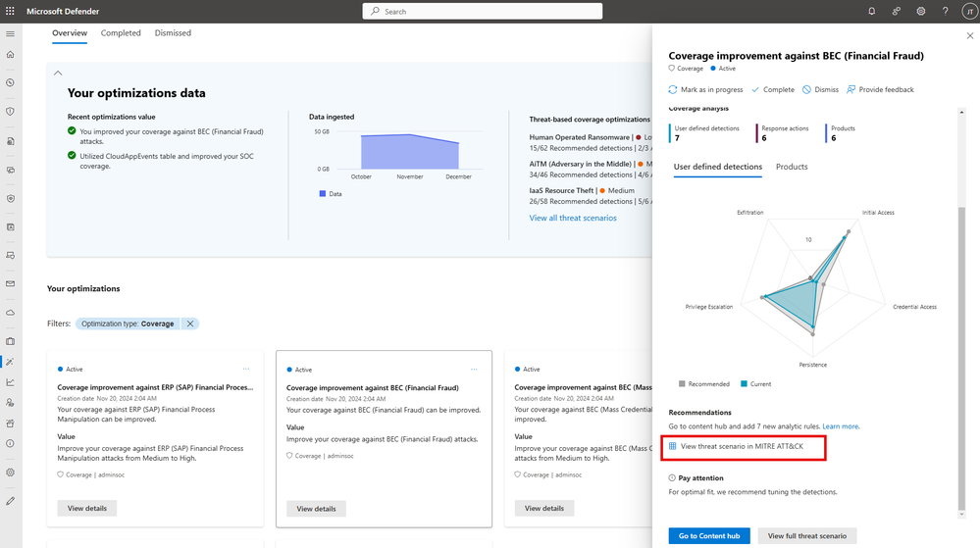Screen dimensions: 980x548
Task: Open the people permissions sidebar icon
Action: [x=10, y=403]
